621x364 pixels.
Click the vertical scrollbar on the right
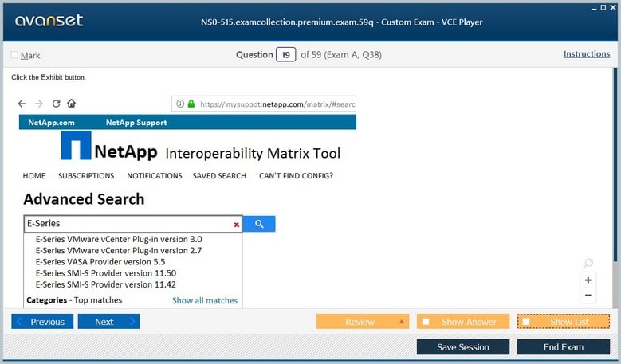(x=615, y=164)
